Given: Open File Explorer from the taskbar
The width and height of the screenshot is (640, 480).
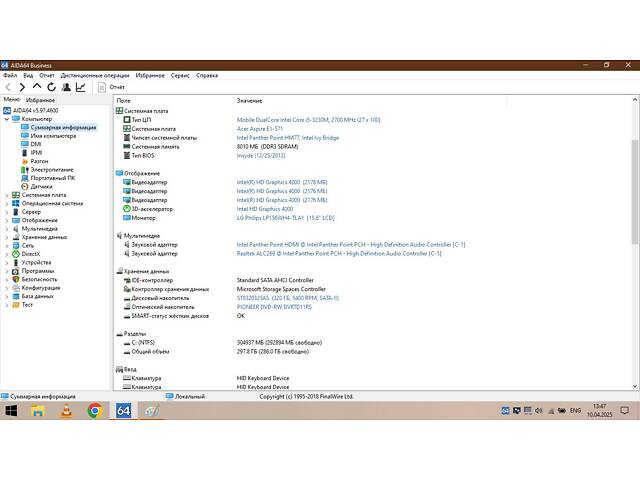Looking at the screenshot, I should tap(38, 411).
